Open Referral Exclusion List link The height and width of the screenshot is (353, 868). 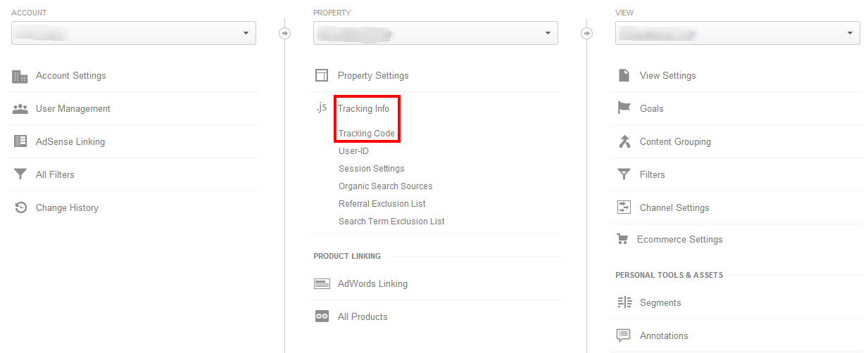[x=382, y=204]
